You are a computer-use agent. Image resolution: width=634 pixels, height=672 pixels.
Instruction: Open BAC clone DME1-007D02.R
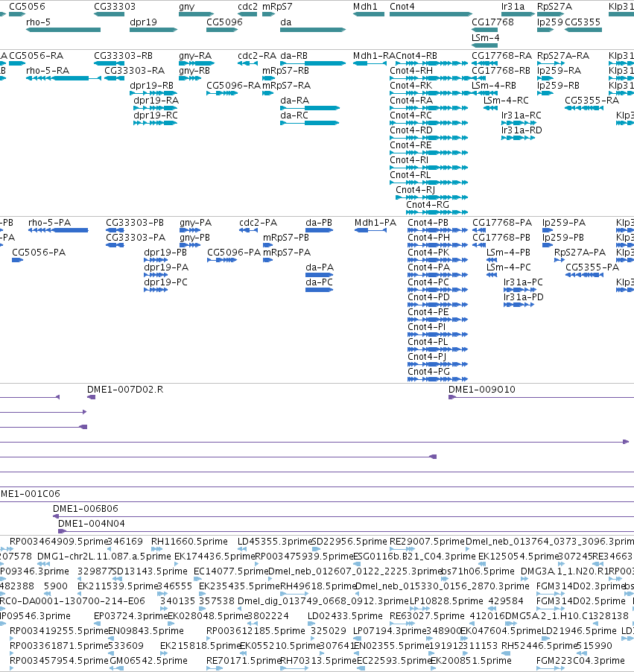tap(125, 390)
